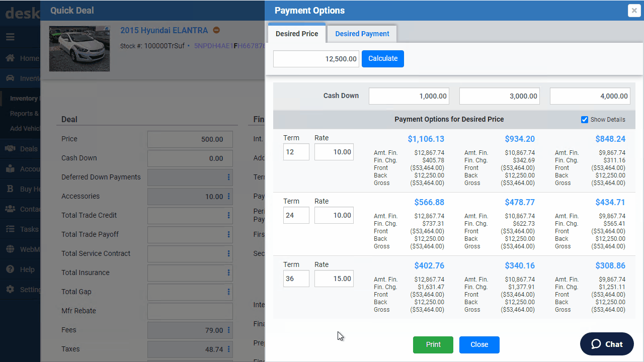Expand Total Trade Credit options
644x362 pixels.
click(x=228, y=215)
